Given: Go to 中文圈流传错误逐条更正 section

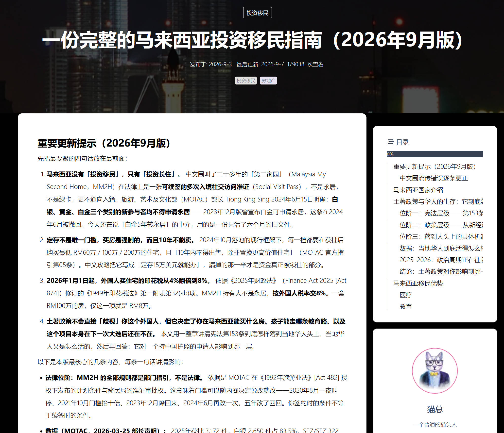Looking at the screenshot, I should tap(434, 178).
